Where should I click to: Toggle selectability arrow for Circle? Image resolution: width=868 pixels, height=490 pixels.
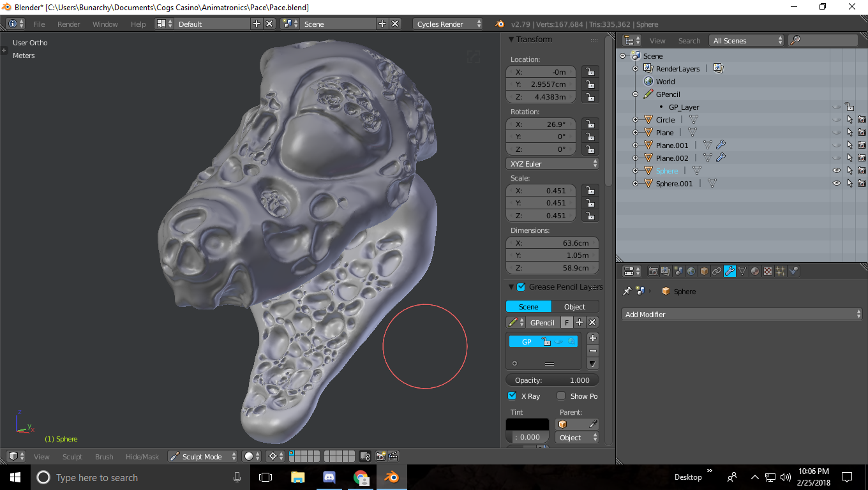(x=849, y=119)
